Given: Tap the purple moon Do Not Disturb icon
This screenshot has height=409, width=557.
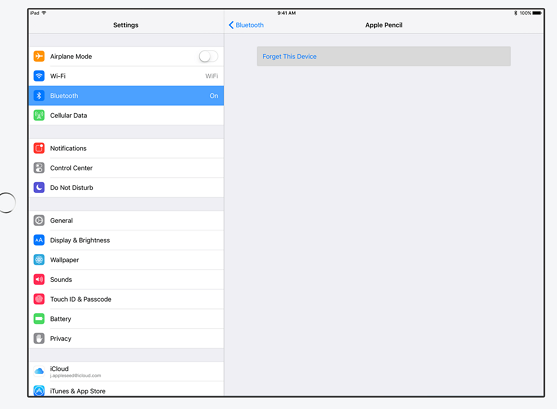Looking at the screenshot, I should (39, 187).
